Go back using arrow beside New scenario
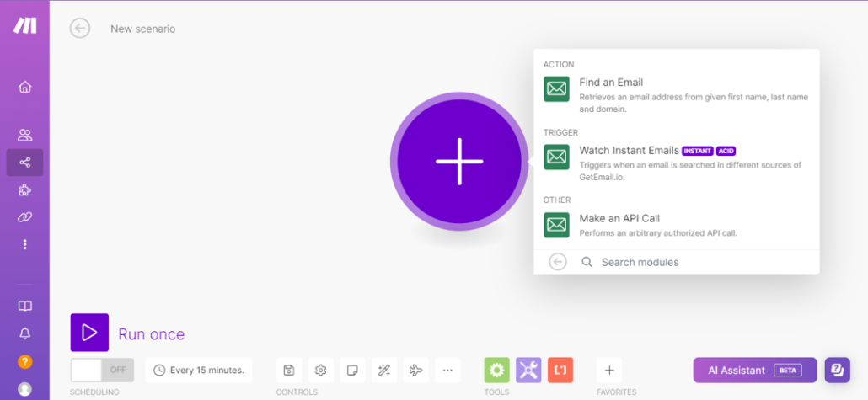 pos(80,29)
